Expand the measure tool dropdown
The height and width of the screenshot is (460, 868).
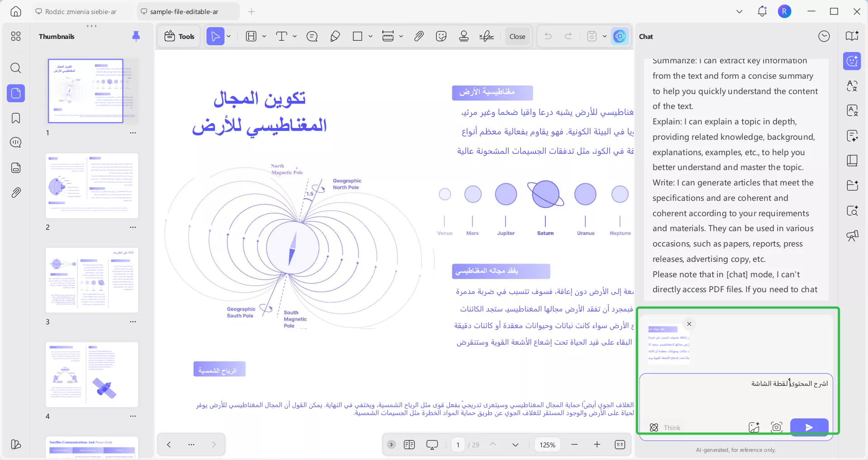coord(401,36)
